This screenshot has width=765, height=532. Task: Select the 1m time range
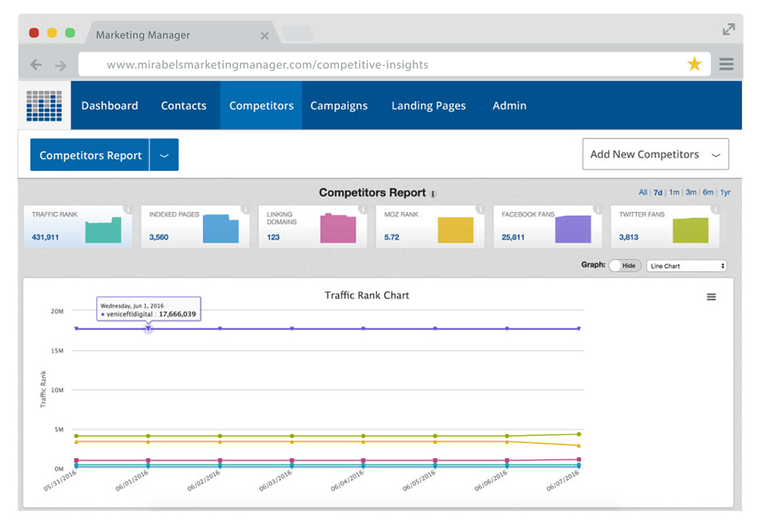[674, 192]
